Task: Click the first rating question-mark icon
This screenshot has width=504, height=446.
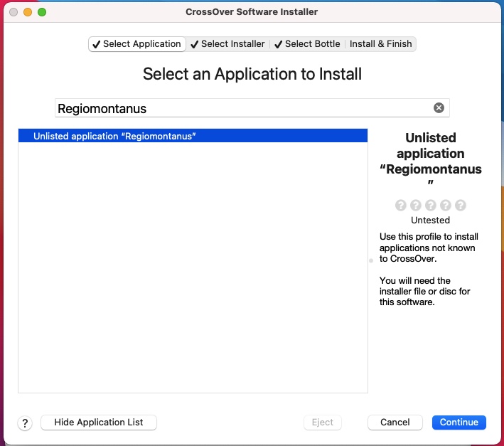Action: 400,205
